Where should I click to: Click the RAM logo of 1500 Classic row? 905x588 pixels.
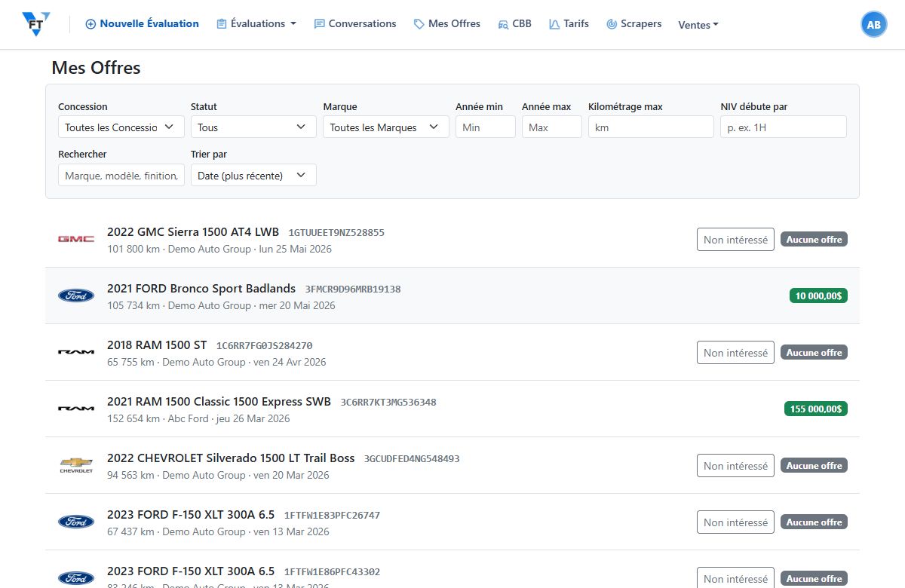pos(76,409)
